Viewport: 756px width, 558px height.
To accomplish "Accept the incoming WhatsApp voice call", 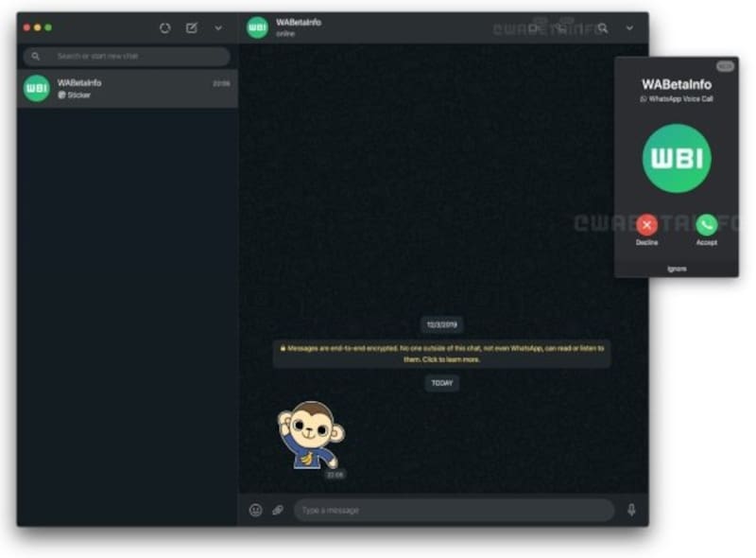I will click(706, 225).
